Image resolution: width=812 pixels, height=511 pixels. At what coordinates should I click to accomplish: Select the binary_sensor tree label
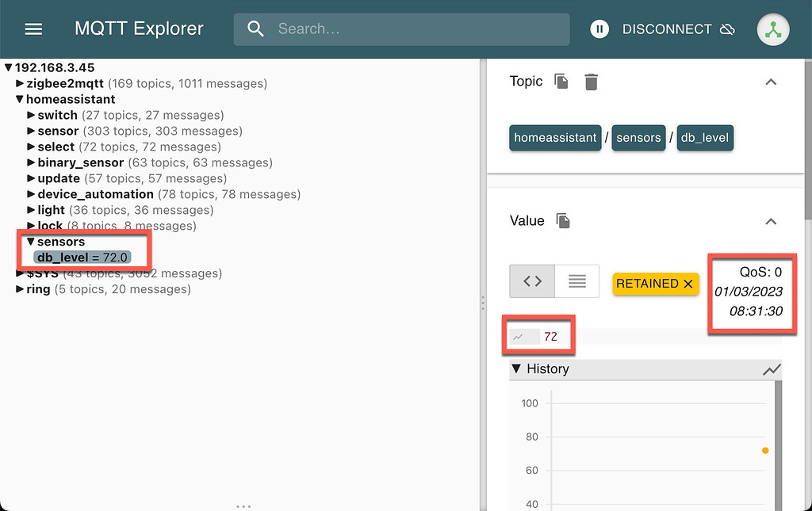click(81, 162)
